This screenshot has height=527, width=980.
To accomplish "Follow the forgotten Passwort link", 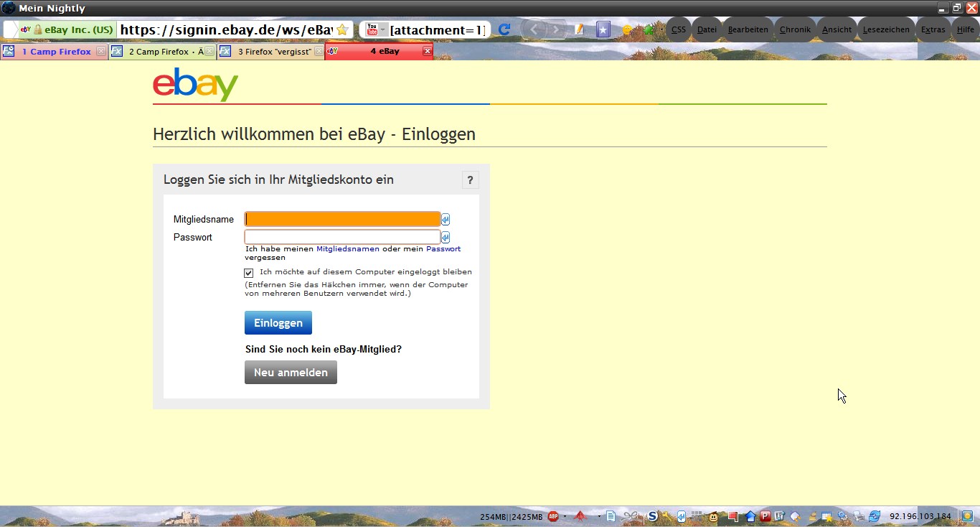I will [443, 249].
